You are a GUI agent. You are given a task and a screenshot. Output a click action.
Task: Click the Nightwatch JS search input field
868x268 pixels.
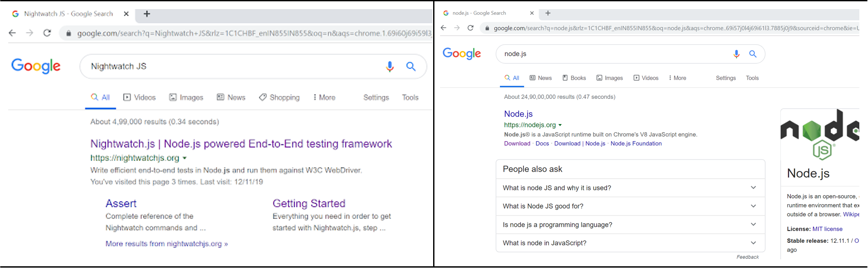(x=230, y=66)
